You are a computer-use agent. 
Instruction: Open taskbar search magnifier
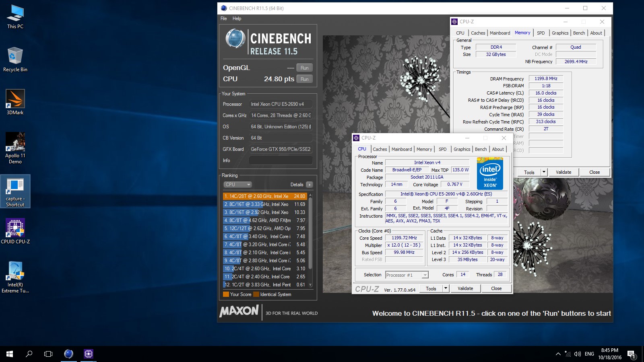[29, 354]
